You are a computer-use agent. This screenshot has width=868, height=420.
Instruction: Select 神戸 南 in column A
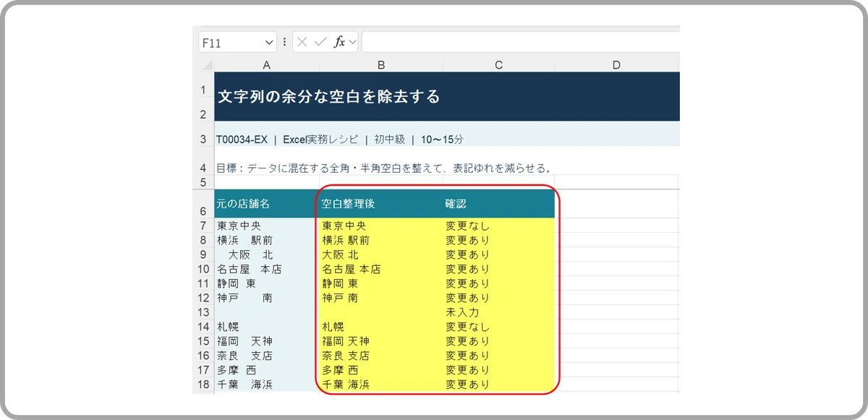coord(266,298)
